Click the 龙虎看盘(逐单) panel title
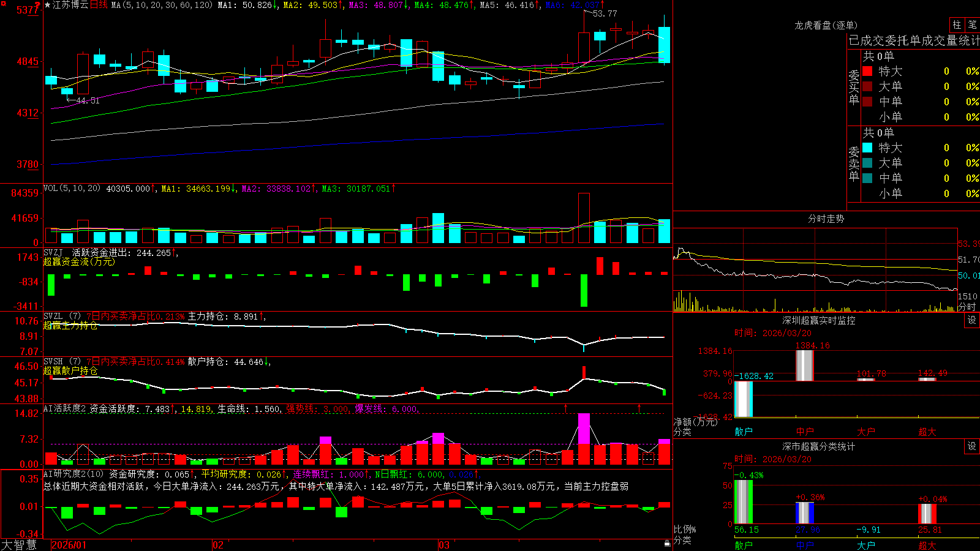 tap(826, 25)
